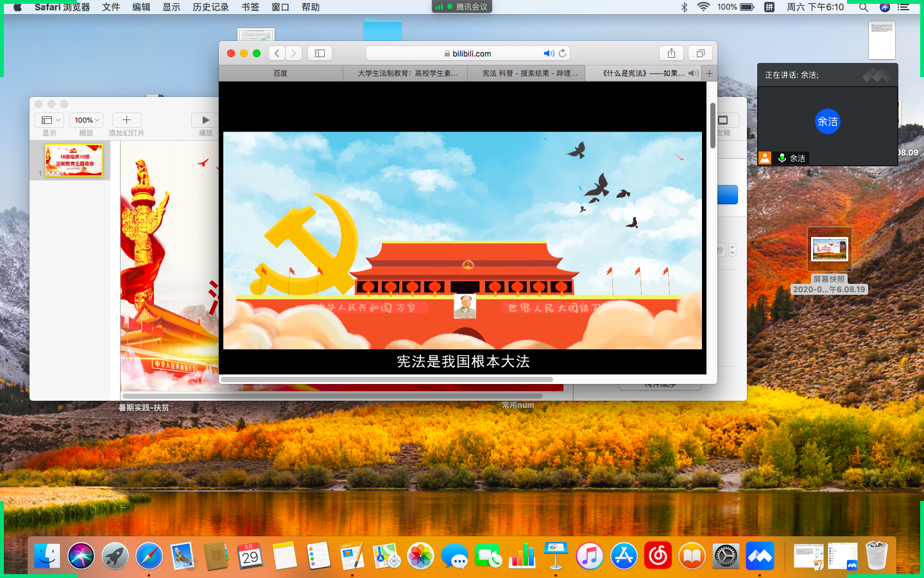Open the Keynote 显示 view dropdown

point(49,120)
